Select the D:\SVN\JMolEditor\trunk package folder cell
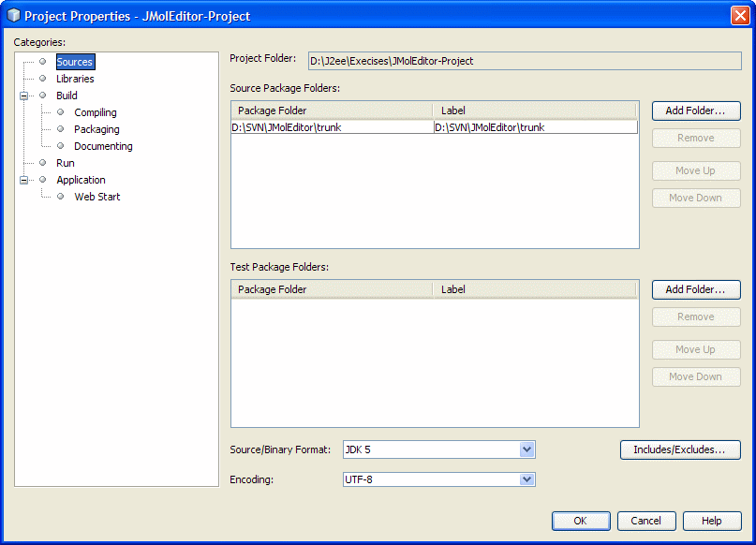This screenshot has height=545, width=756. click(332, 127)
